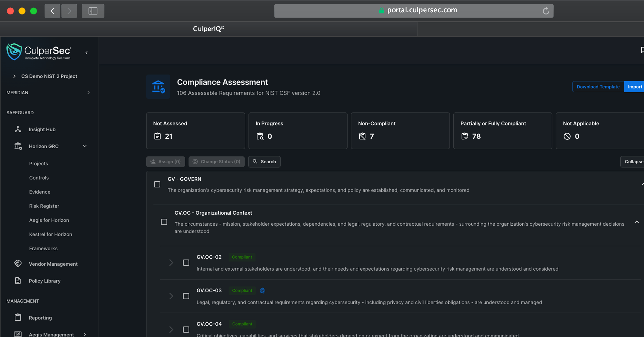Click the Not Assessed clipboard icon

(x=157, y=136)
